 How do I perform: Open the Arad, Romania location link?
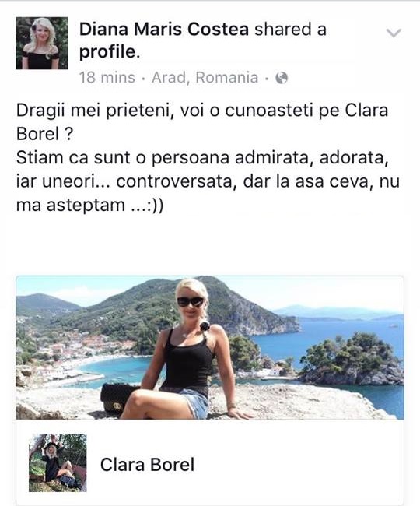tap(205, 78)
